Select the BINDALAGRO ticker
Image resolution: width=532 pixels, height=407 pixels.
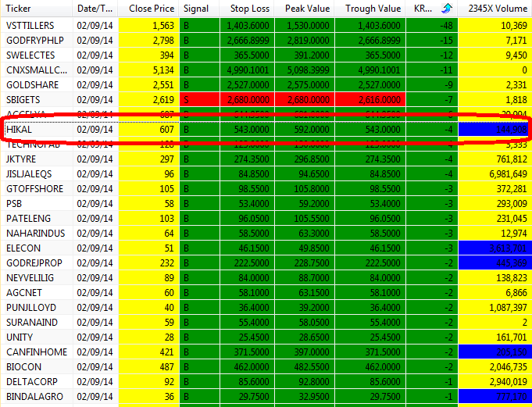34,397
